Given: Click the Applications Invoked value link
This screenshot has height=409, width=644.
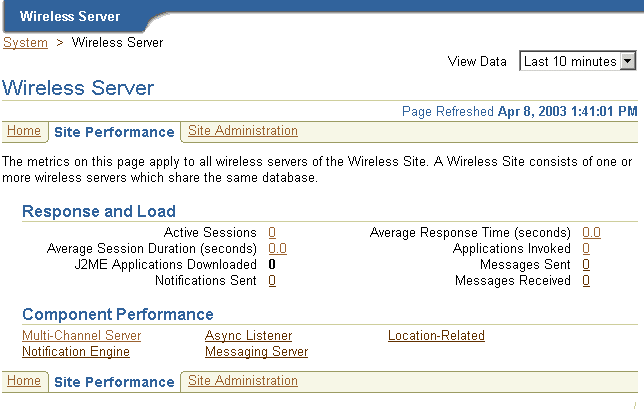Looking at the screenshot, I should (x=586, y=248).
